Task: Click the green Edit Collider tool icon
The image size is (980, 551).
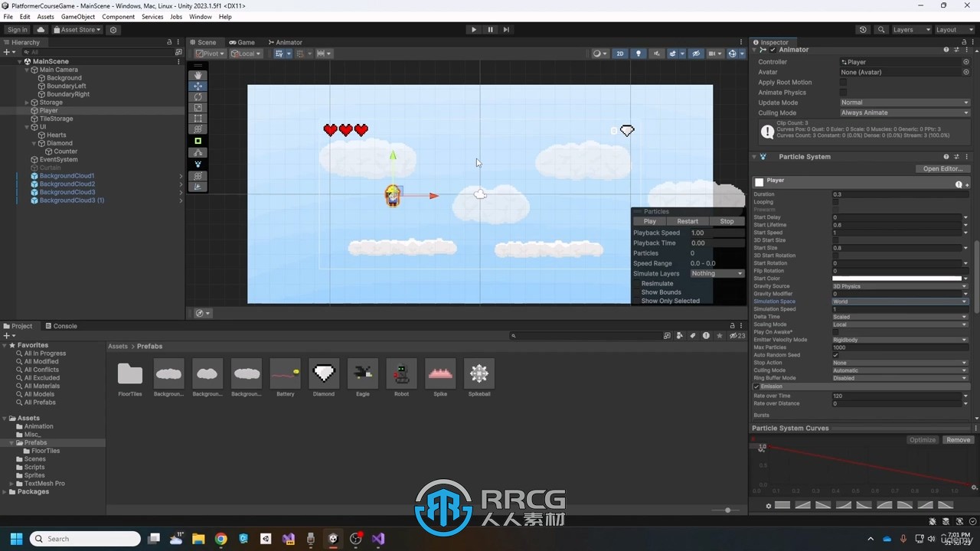Action: (x=198, y=141)
